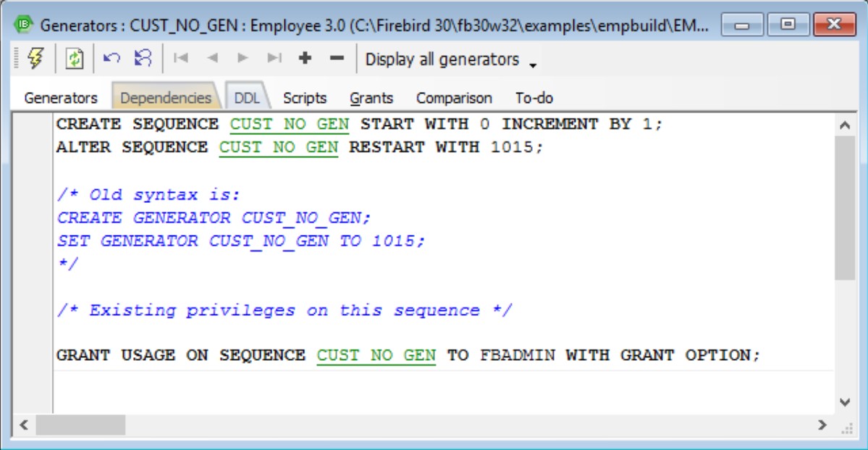Open the Grants tab
The image size is (868, 450).
coord(371,98)
